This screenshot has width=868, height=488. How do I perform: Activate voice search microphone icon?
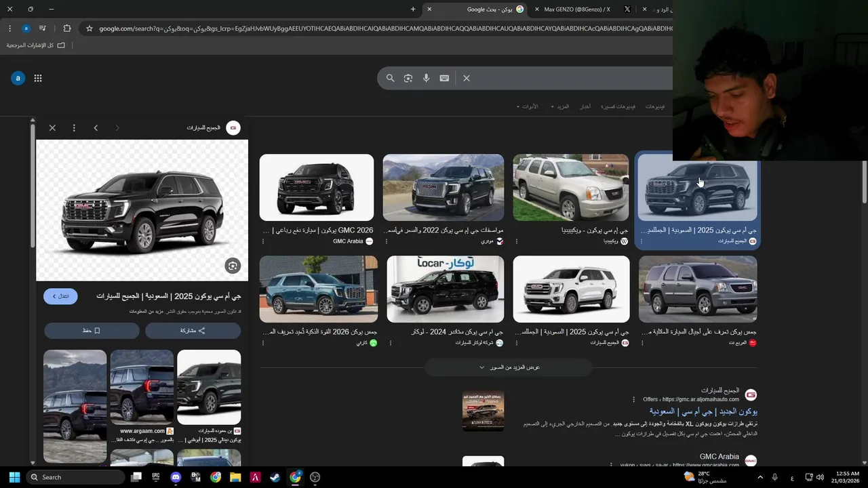click(426, 78)
